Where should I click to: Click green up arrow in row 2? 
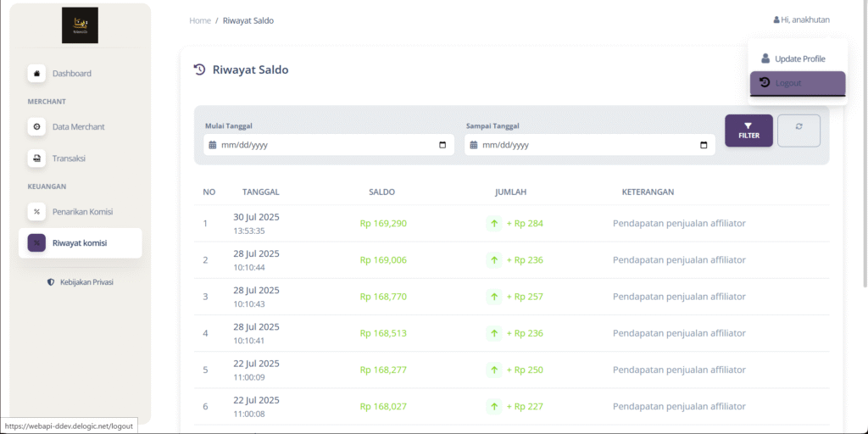click(x=494, y=260)
